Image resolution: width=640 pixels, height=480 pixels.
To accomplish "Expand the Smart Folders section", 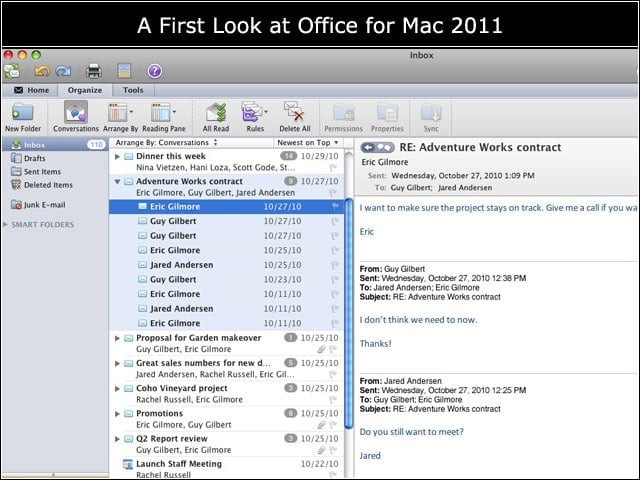I will tap(5, 224).
